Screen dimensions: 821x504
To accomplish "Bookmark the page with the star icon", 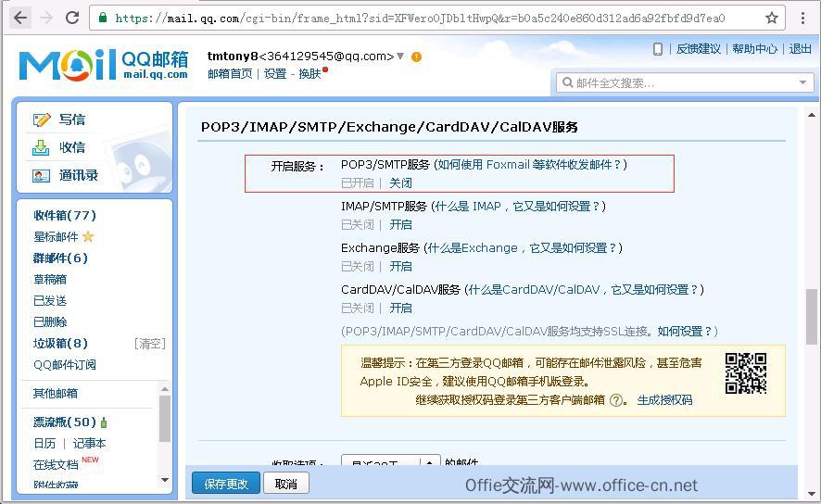I will pyautogui.click(x=772, y=19).
